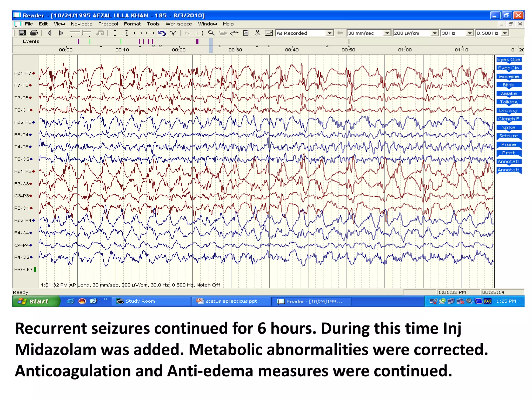Screen dimensions: 532x399
Task: Click the Y-shaped waveform tool icon
Action: coord(173,33)
